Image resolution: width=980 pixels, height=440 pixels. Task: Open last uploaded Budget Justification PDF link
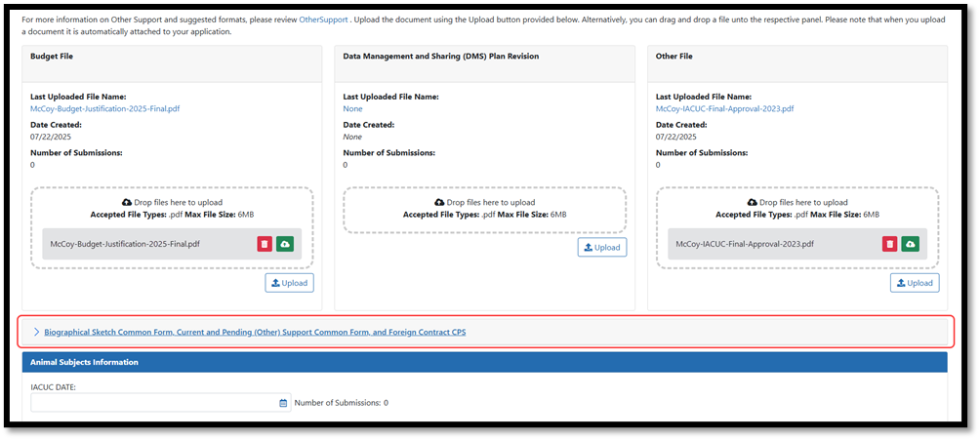tap(105, 108)
